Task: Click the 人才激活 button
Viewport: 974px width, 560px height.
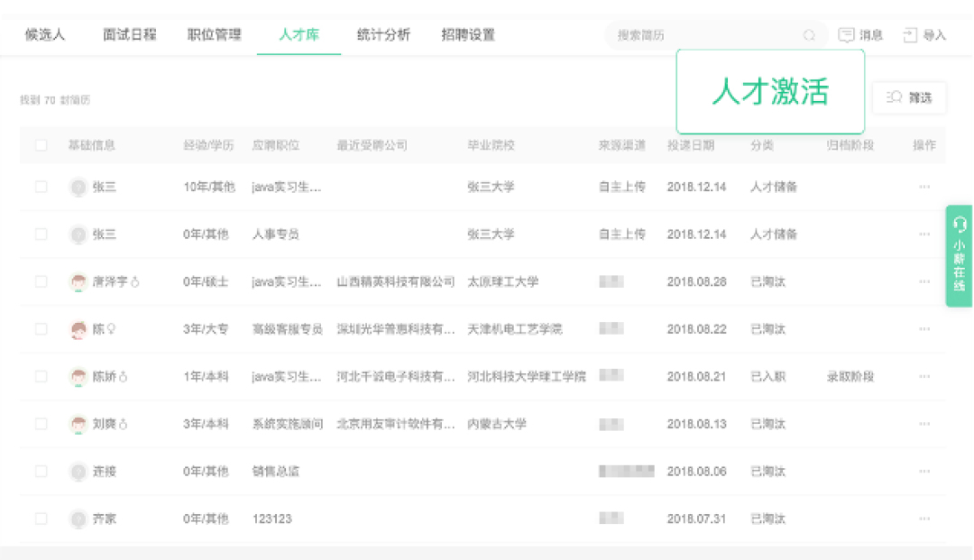Action: pyautogui.click(x=770, y=92)
